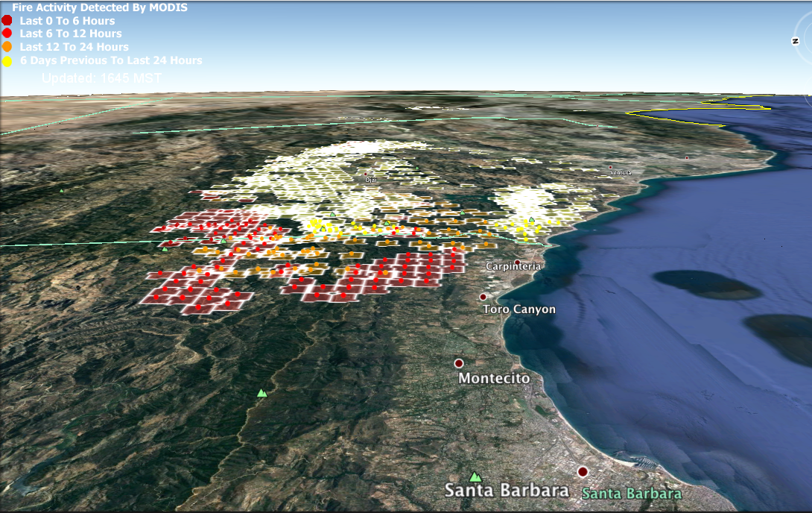Select the Montecito city marker dot

click(459, 363)
